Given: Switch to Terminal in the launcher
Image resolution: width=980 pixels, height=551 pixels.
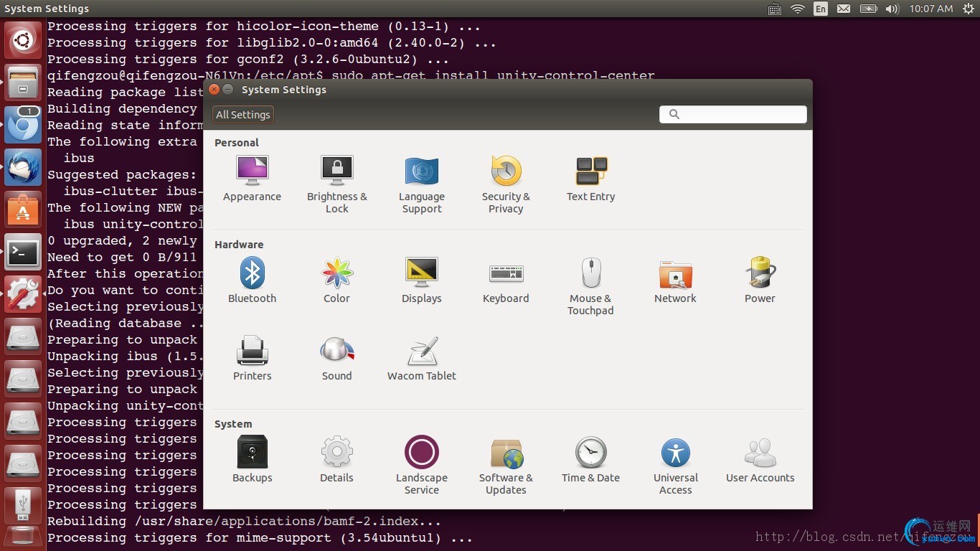Looking at the screenshot, I should pyautogui.click(x=23, y=251).
